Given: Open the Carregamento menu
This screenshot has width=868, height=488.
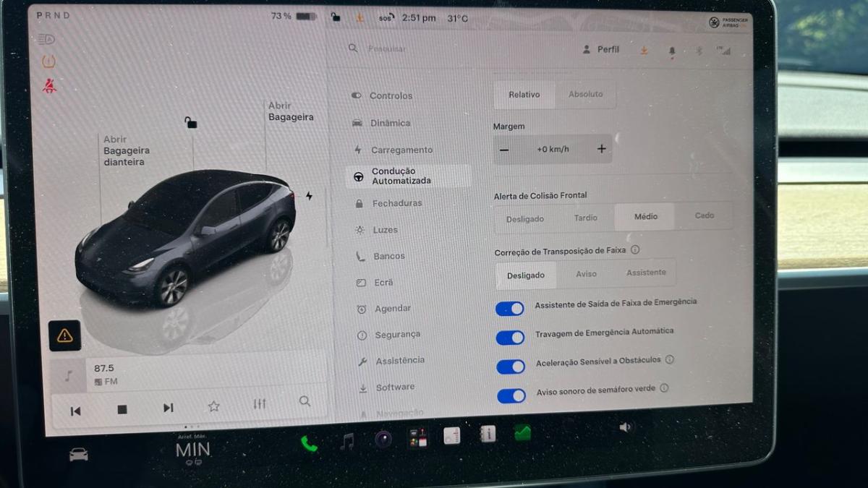Looking at the screenshot, I should 393,150.
